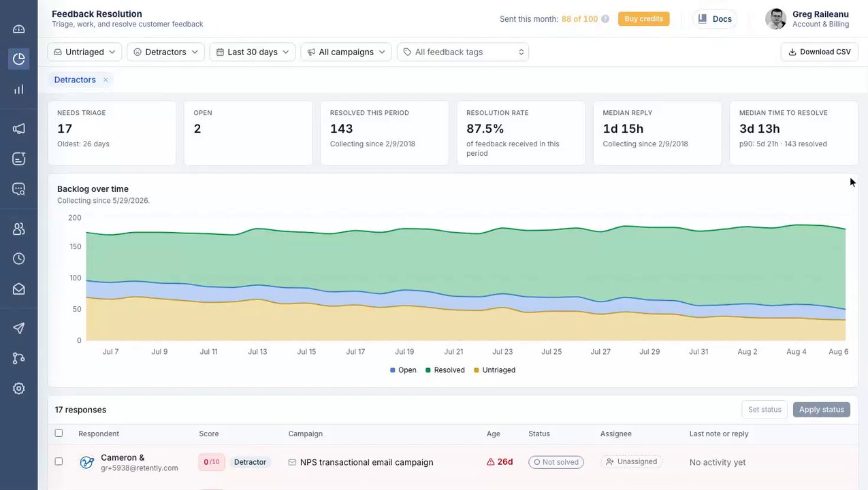
Task: Remove the Detractors filter chip
Action: tap(106, 80)
